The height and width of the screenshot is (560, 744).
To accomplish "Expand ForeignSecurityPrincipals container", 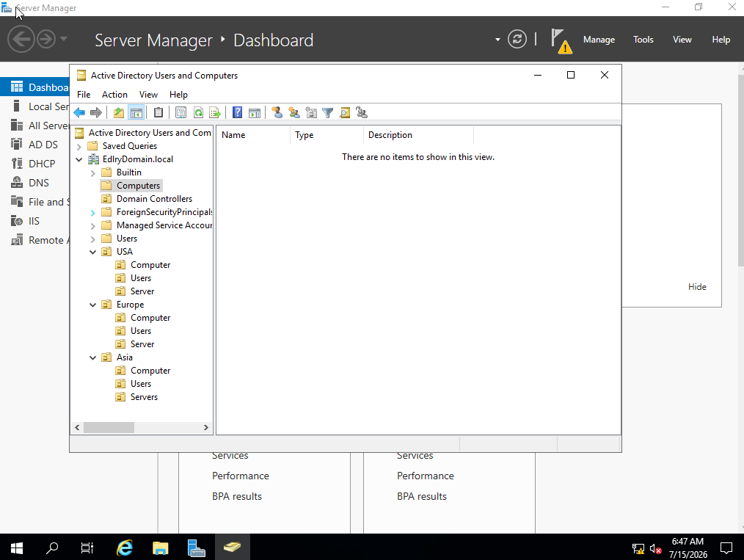I will [x=93, y=213].
